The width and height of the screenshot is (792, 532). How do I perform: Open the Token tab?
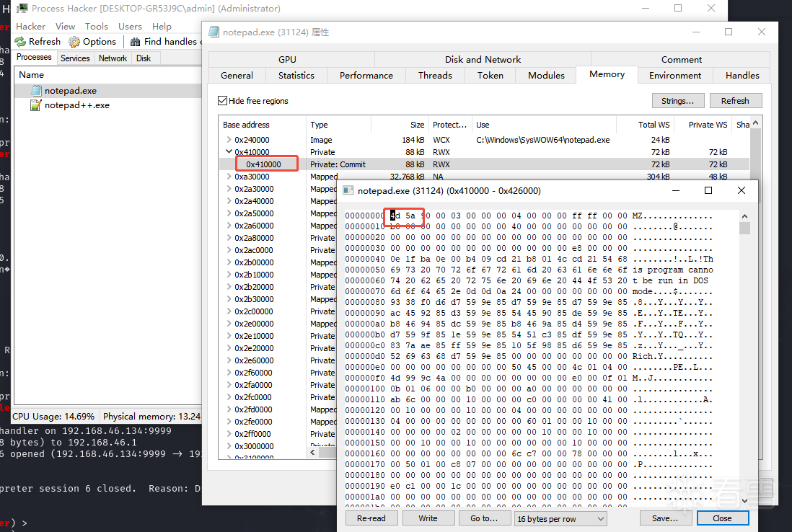[490, 75]
